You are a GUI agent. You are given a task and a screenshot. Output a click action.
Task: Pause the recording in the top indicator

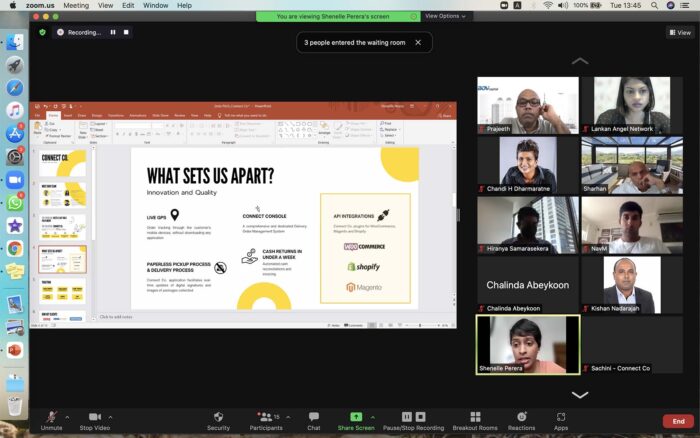tap(112, 32)
